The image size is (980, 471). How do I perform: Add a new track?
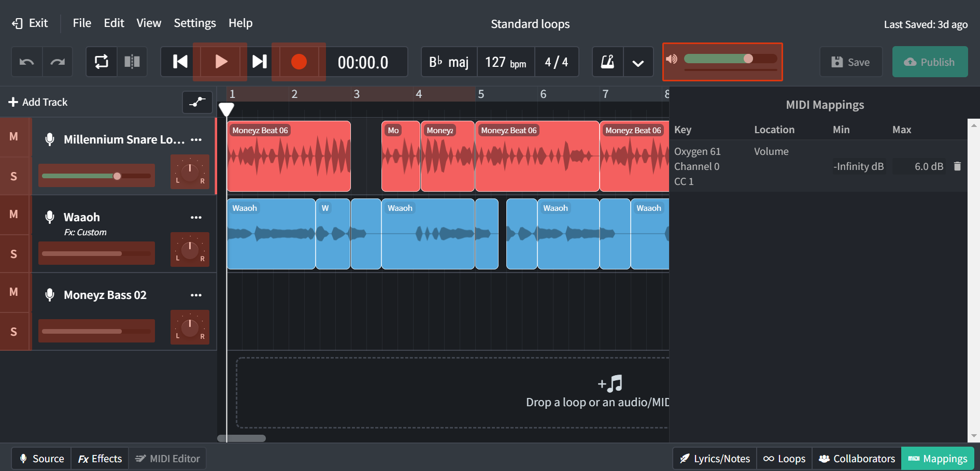(38, 102)
